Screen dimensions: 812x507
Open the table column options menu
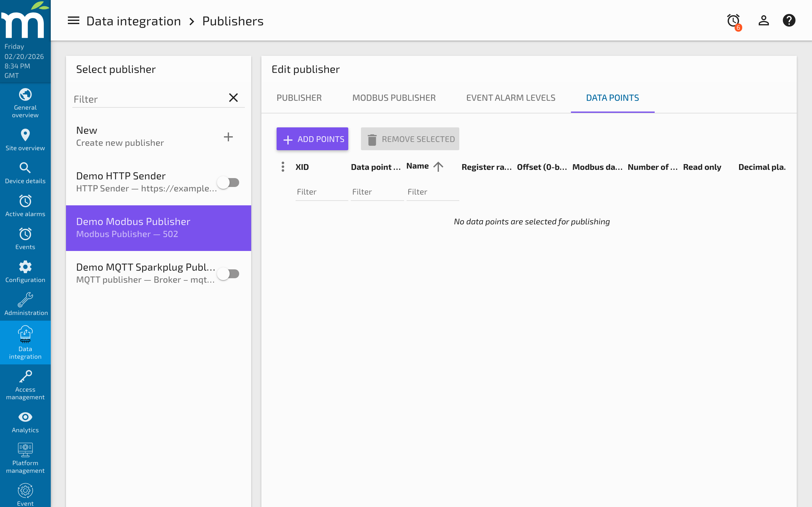point(283,167)
